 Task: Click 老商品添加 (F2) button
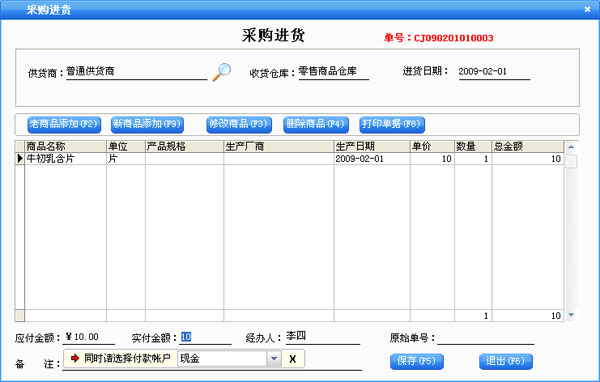64,125
